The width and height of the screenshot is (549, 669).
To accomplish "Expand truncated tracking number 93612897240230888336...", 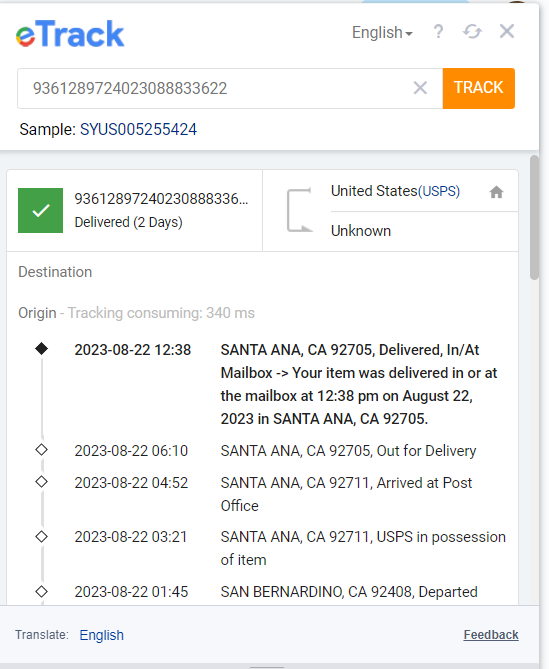I will click(161, 198).
